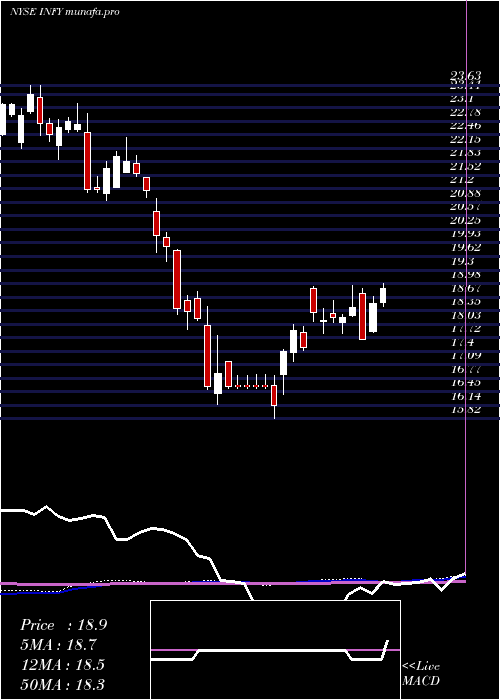Select the 20.25 price axis label

(x=466, y=221)
